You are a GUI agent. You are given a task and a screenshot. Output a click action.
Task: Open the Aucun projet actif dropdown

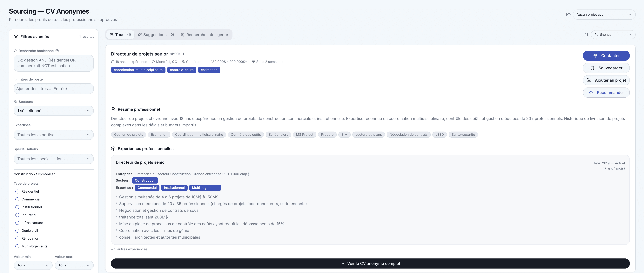pos(604,15)
